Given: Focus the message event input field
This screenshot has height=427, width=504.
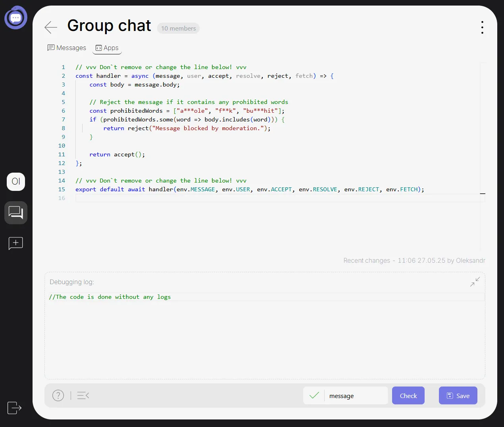Looking at the screenshot, I should point(356,396).
